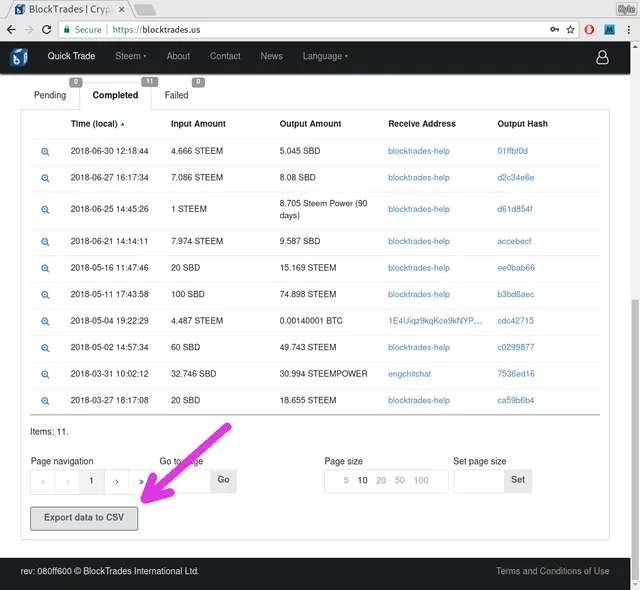The height and width of the screenshot is (590, 640).
Task: Click the saved password key icon
Action: click(554, 29)
